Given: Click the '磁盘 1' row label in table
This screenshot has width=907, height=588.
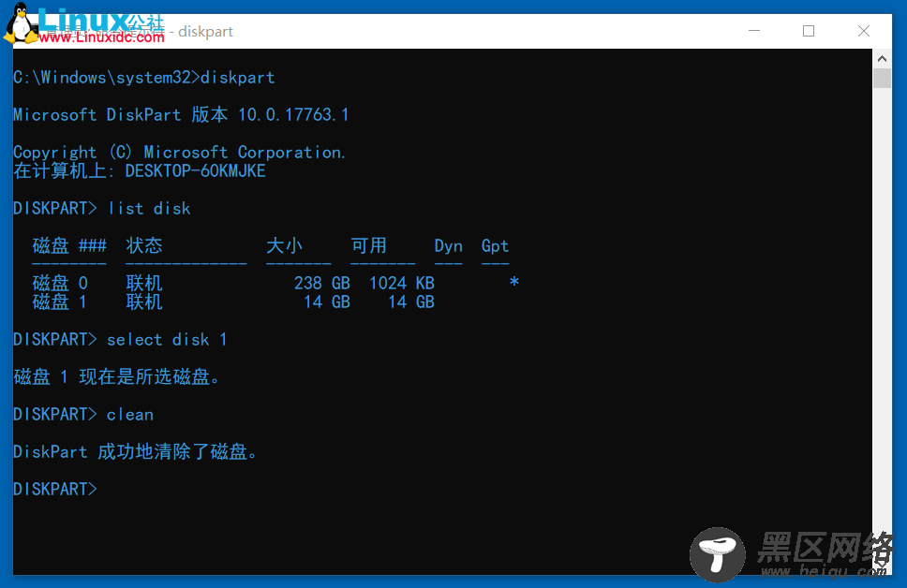Looking at the screenshot, I should (60, 301).
